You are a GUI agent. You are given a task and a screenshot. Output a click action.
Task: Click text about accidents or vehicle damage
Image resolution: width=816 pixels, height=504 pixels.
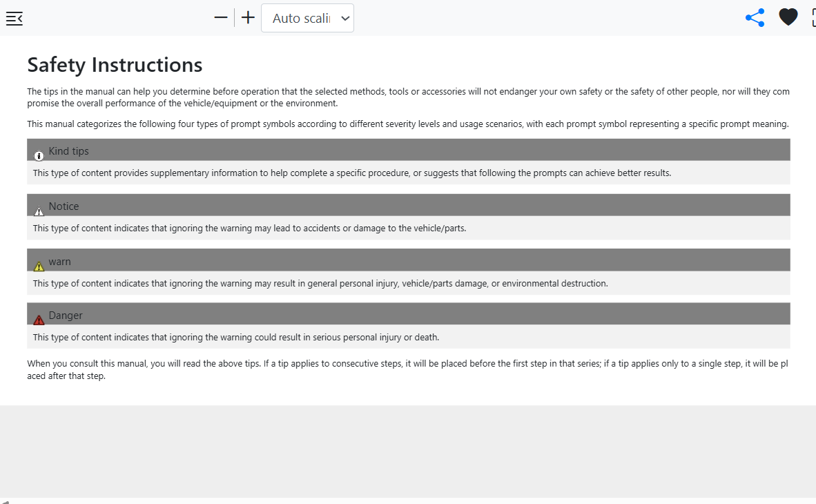click(x=249, y=228)
